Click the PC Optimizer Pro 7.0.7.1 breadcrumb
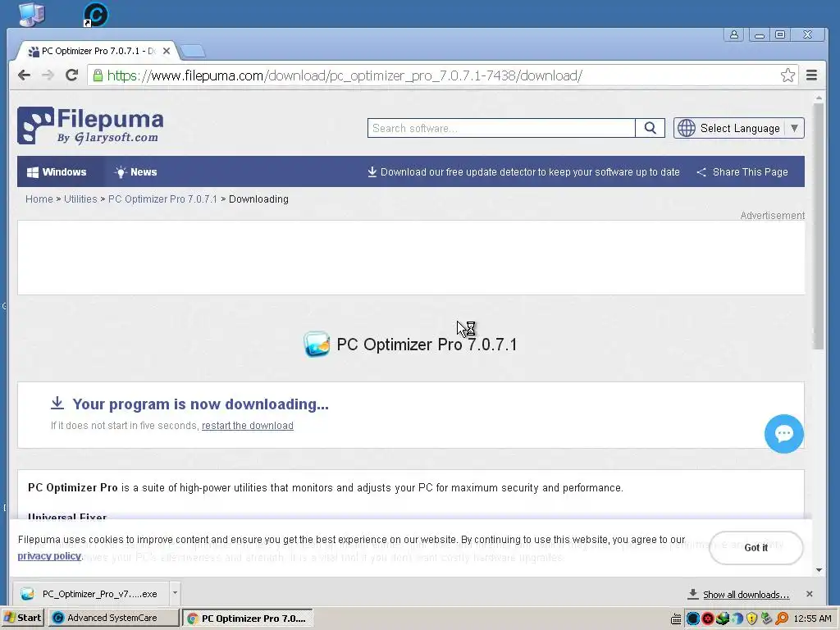 tap(163, 199)
